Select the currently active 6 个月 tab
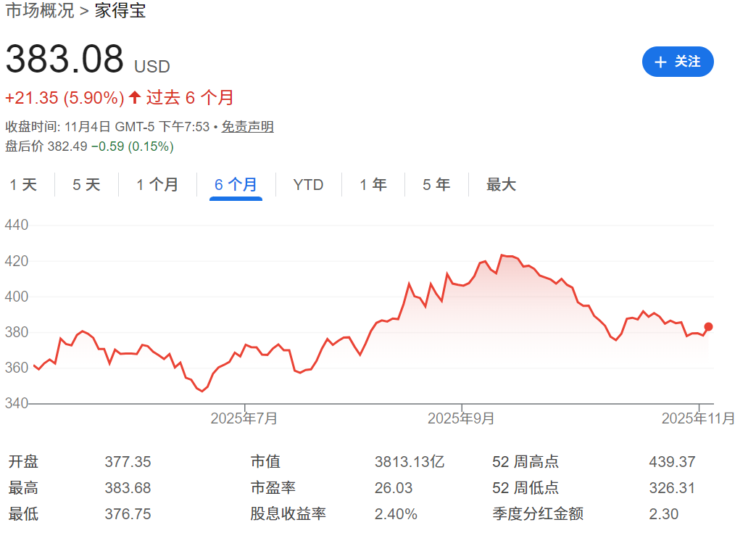 click(235, 185)
